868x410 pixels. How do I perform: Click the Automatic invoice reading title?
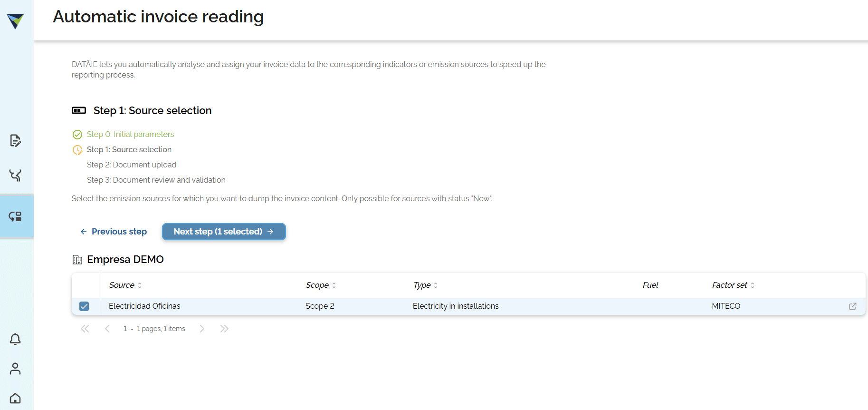click(x=158, y=17)
